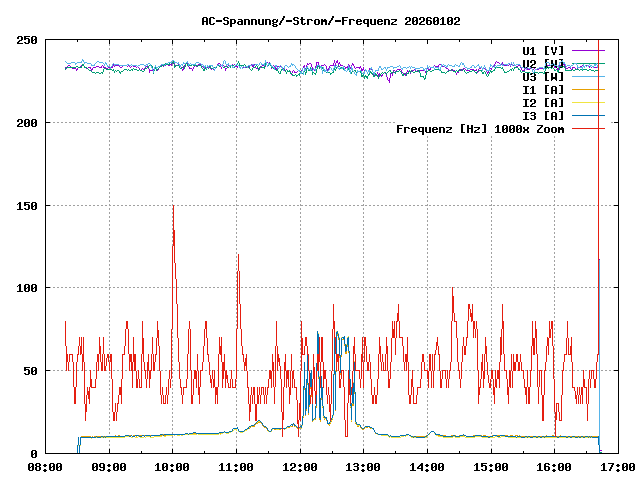Screen dimensions: 640x480
Task: Click the 12:00 x-axis time label
Action: pyautogui.click(x=299, y=467)
